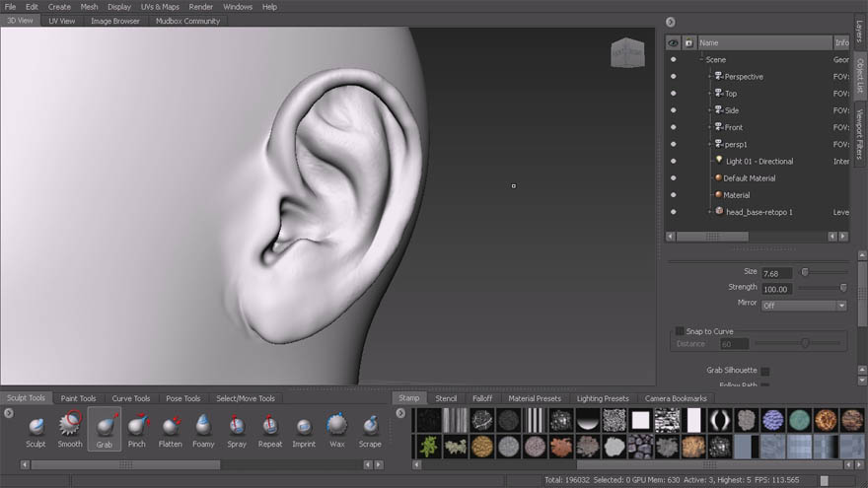
Task: Switch to the Image Browser tab
Action: click(115, 21)
